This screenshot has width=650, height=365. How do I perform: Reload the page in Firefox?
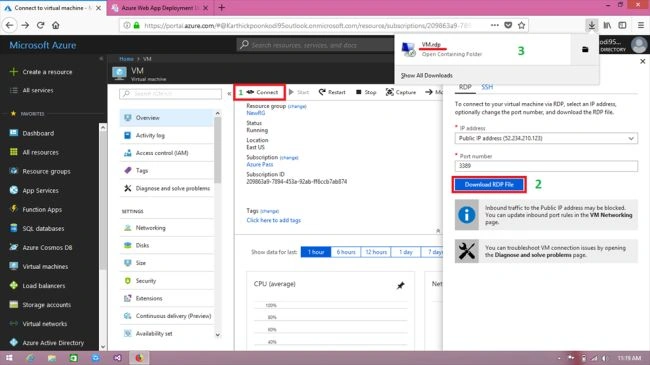click(x=41, y=25)
